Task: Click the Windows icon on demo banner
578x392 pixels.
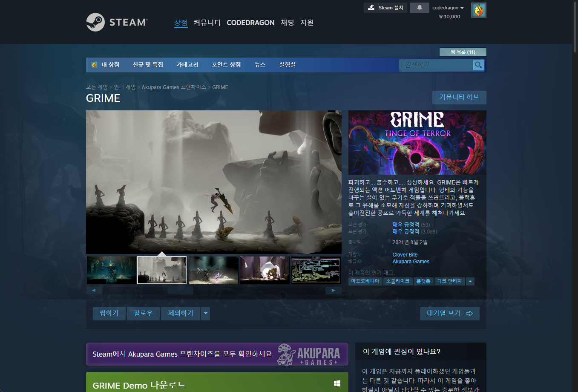Action: 337,383
